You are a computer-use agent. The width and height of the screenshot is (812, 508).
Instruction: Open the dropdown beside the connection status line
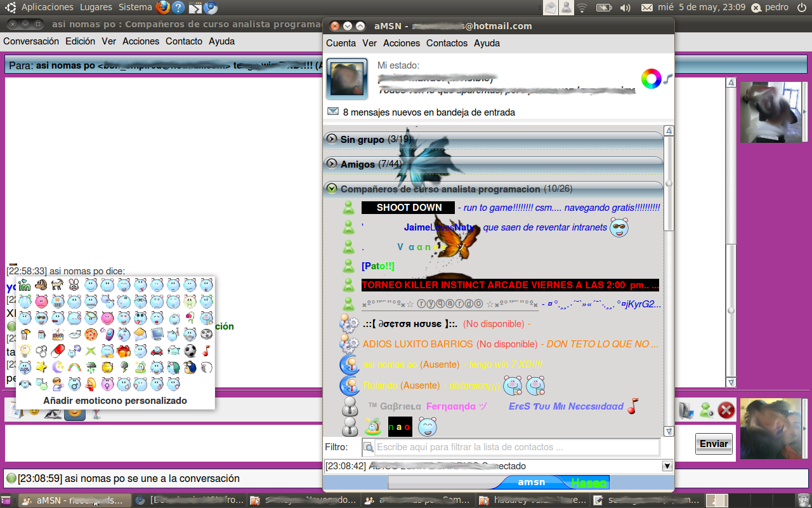click(x=667, y=466)
